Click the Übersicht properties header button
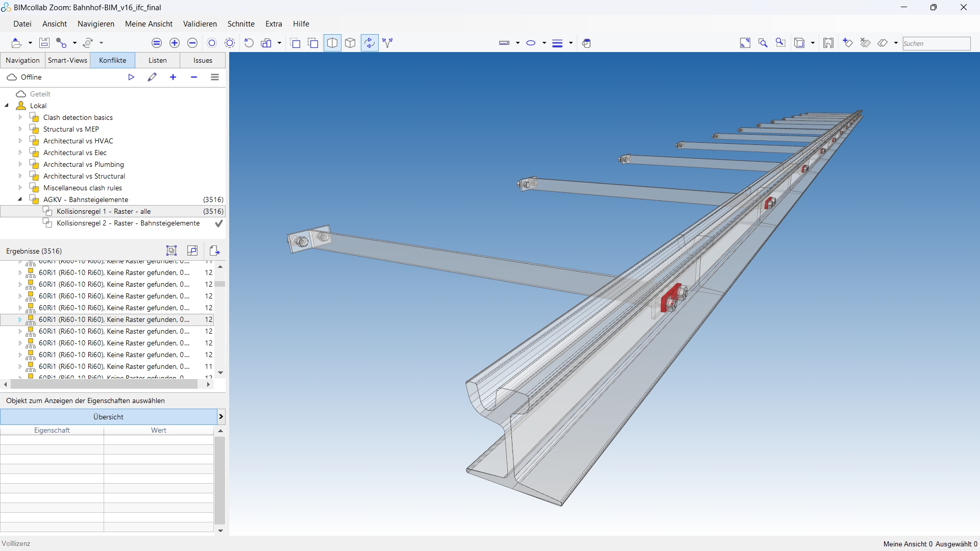Image resolution: width=980 pixels, height=551 pixels. (108, 417)
